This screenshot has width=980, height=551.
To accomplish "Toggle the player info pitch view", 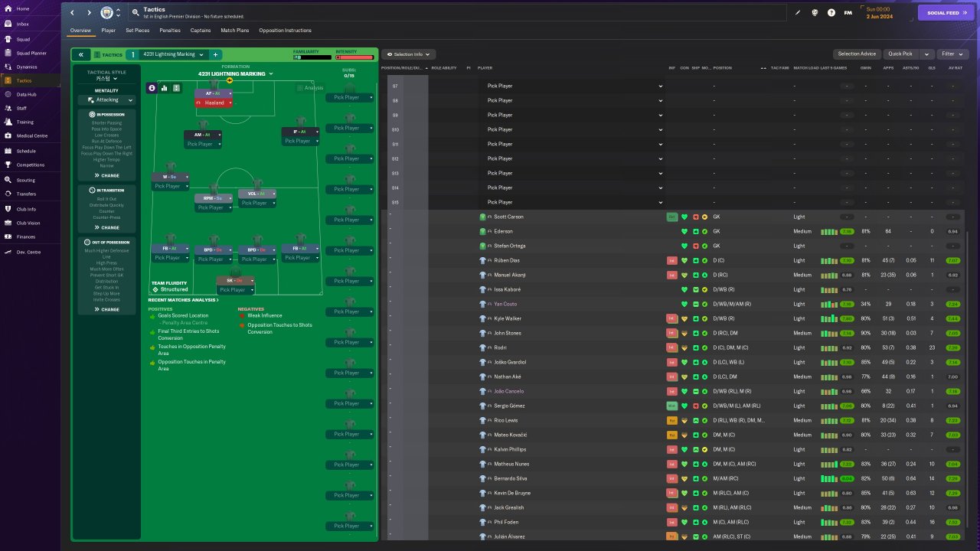I will (152, 89).
